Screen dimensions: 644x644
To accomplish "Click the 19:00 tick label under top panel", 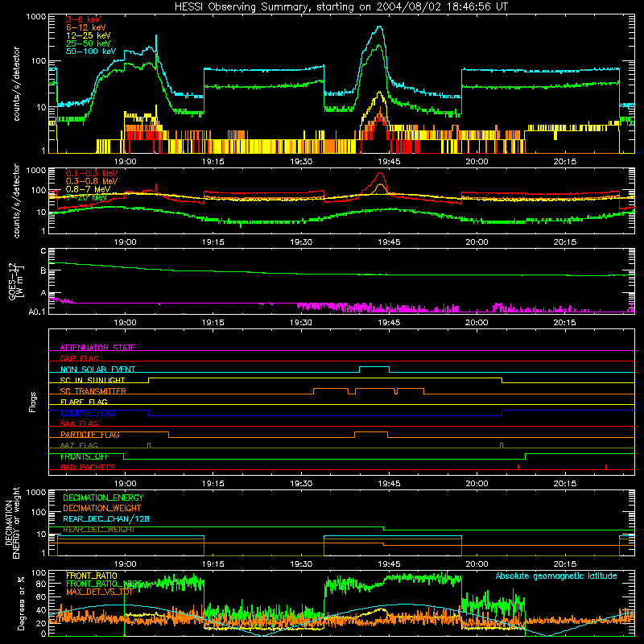I will (126, 162).
